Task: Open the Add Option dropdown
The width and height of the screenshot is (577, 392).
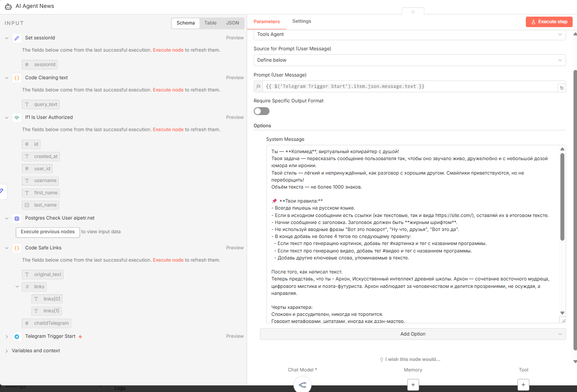Action: pyautogui.click(x=413, y=334)
